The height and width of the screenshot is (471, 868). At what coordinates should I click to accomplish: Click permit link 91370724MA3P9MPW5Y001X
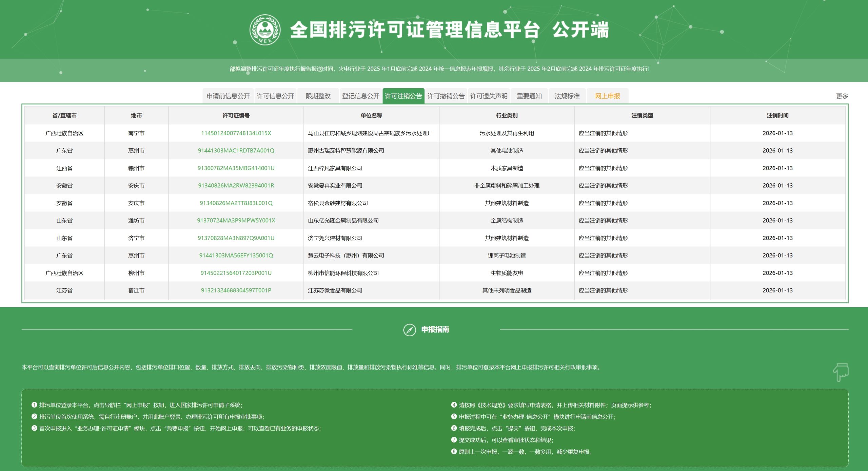[x=236, y=220]
